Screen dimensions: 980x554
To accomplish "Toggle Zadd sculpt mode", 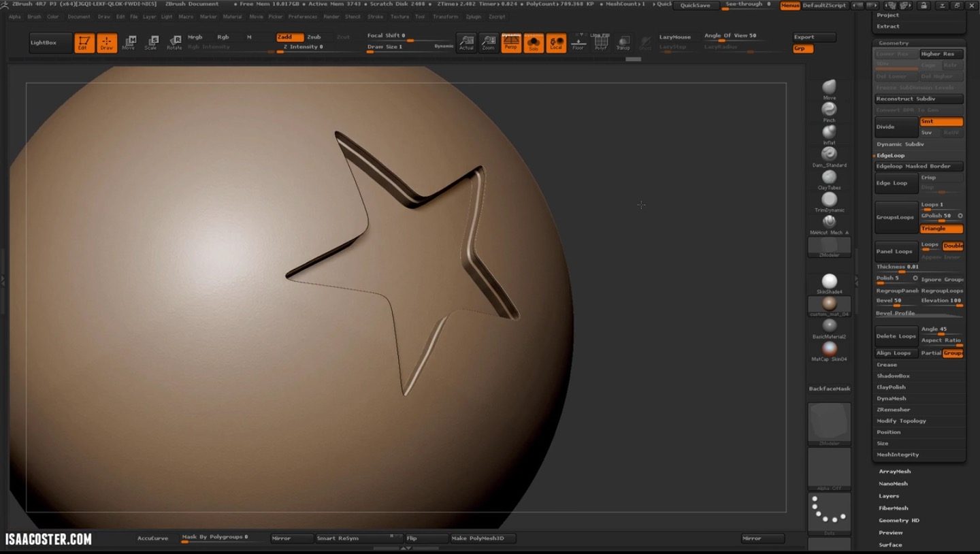I will coord(290,37).
